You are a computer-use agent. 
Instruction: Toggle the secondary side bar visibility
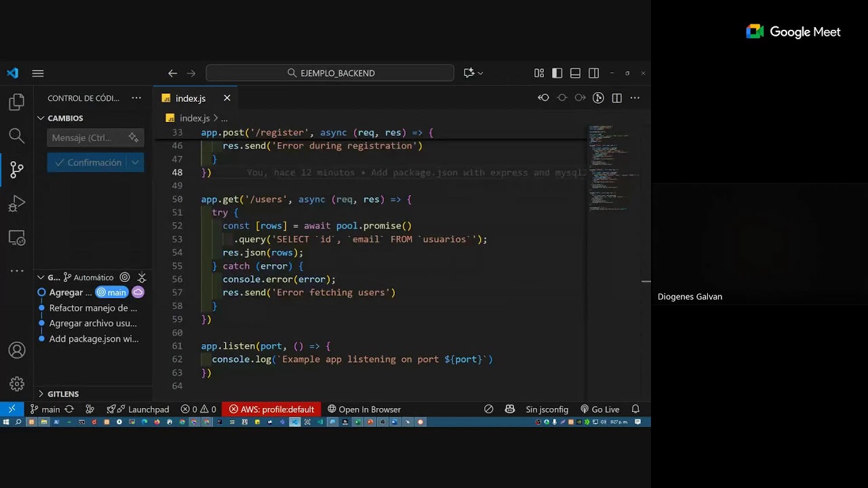click(594, 73)
